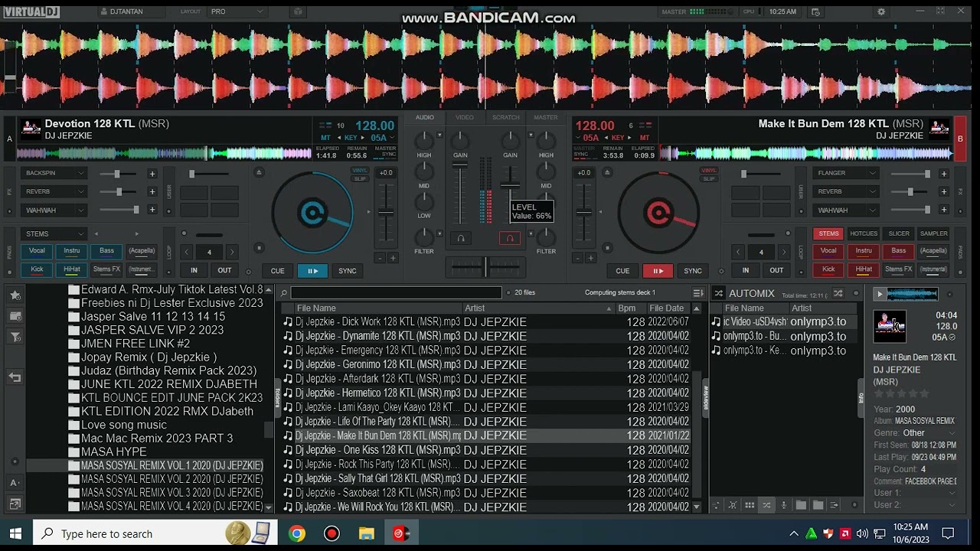Click the SYNC button on deck B

click(693, 271)
